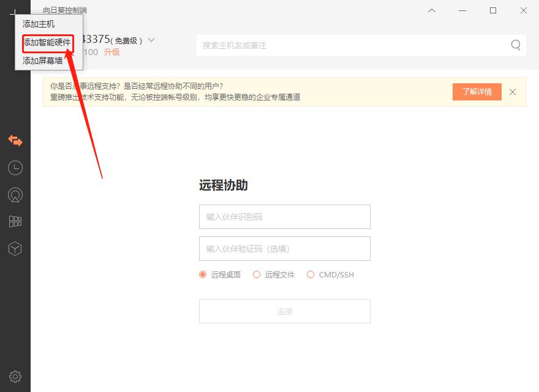Choose the 远程文件 radio option

[256, 274]
